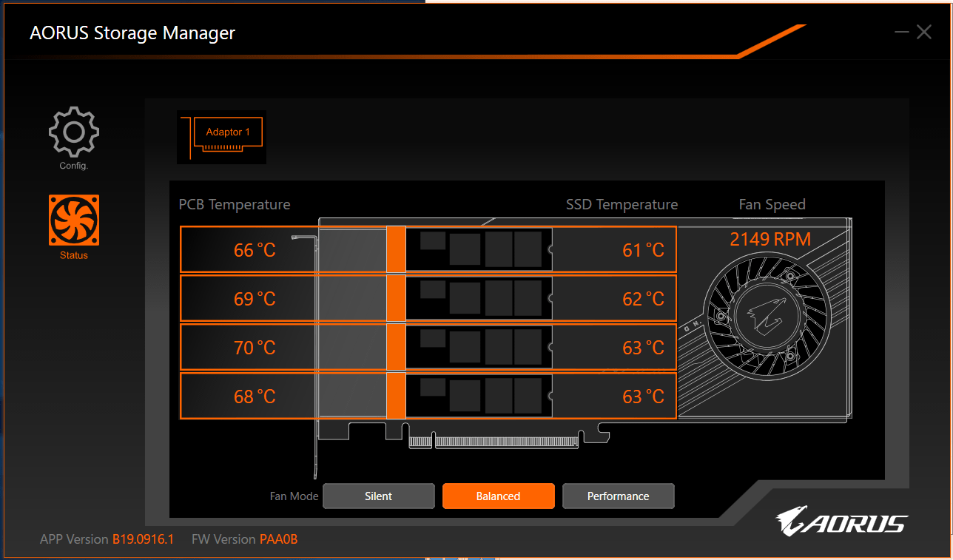This screenshot has width=953, height=560.
Task: Switch fan mode to Performance
Action: coord(618,496)
